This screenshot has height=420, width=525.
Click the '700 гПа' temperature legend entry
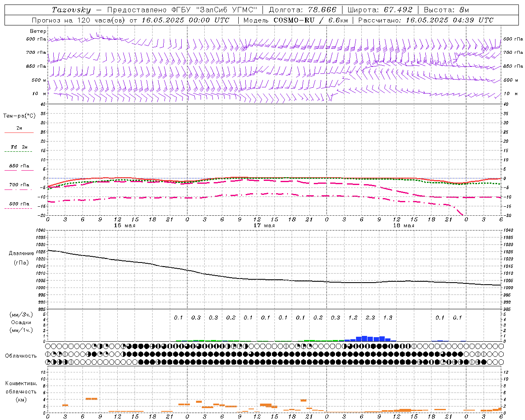19,185
